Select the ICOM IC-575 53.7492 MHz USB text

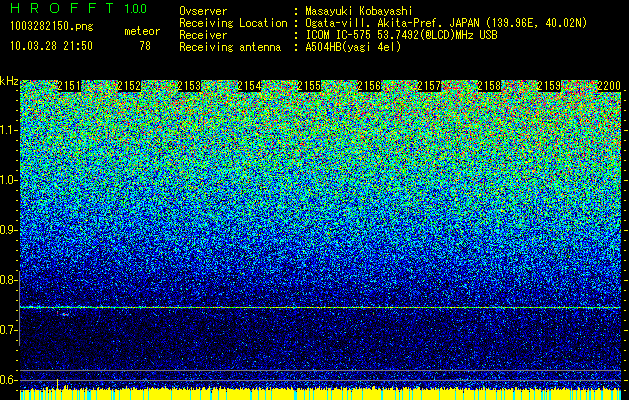pos(401,35)
